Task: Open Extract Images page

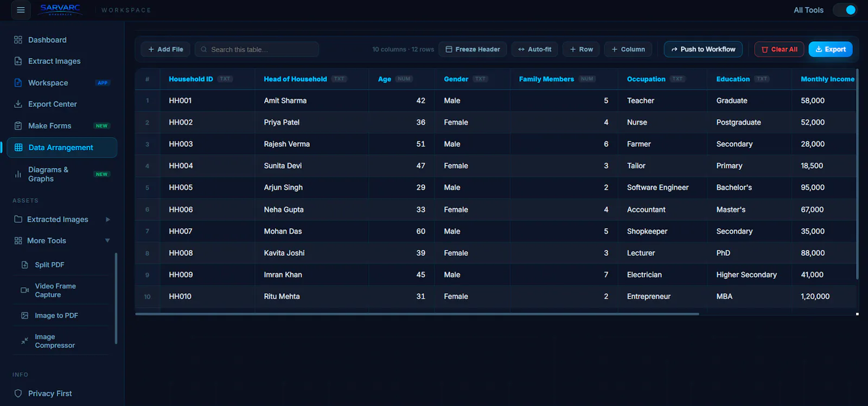Action: coord(62,61)
